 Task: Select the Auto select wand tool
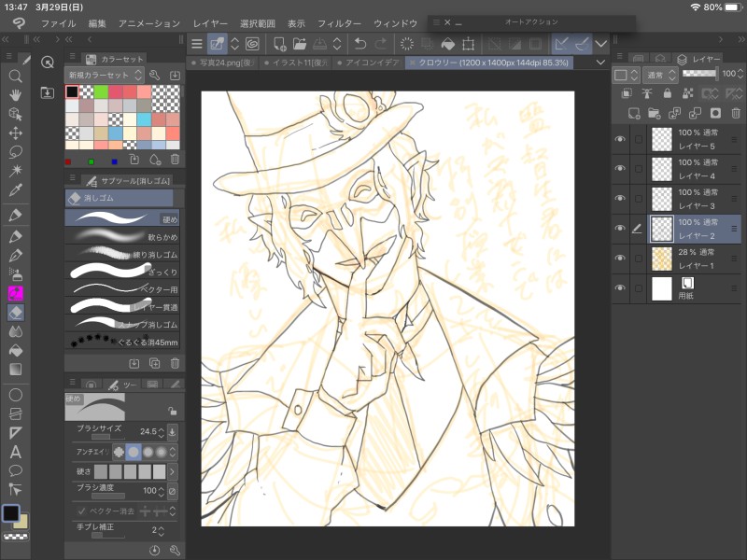(x=15, y=171)
